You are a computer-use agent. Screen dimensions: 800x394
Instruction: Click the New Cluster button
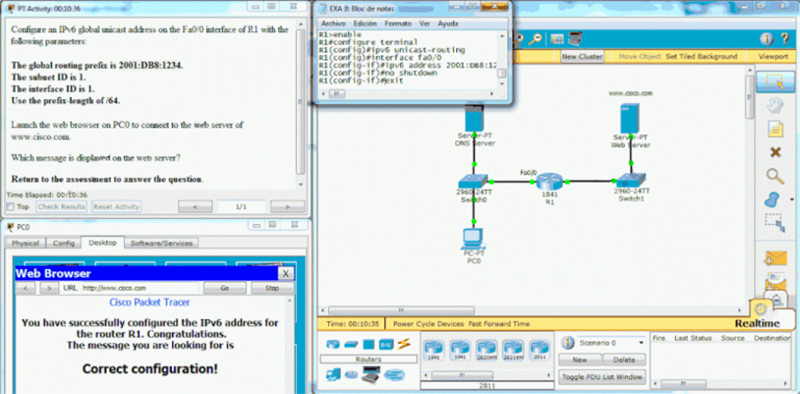(x=582, y=57)
